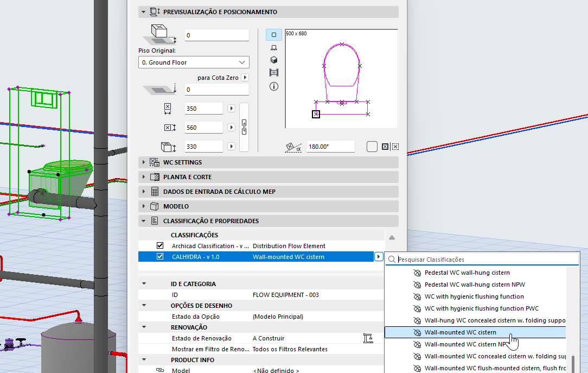Collapse Previsualização e Posicionamento section
Screen dimensions: 588x373
tap(143, 12)
